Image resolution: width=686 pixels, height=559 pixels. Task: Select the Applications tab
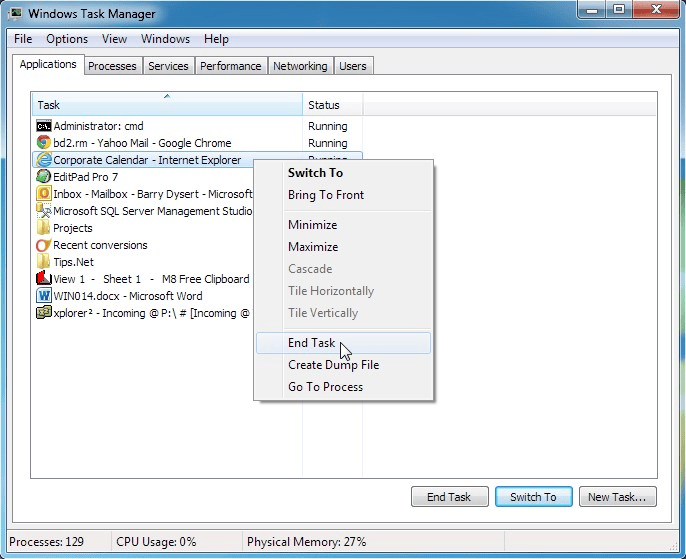48,64
